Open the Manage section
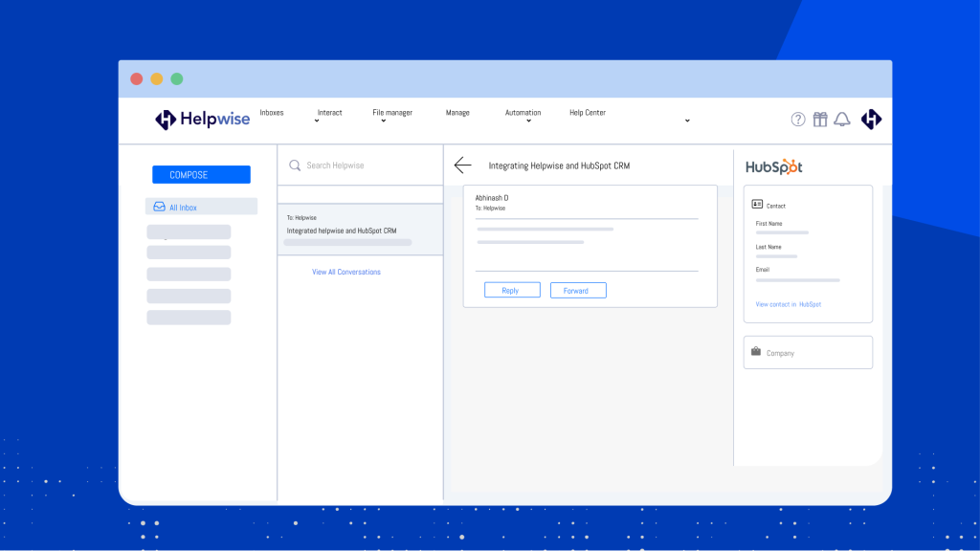Image resolution: width=980 pixels, height=551 pixels. click(457, 112)
